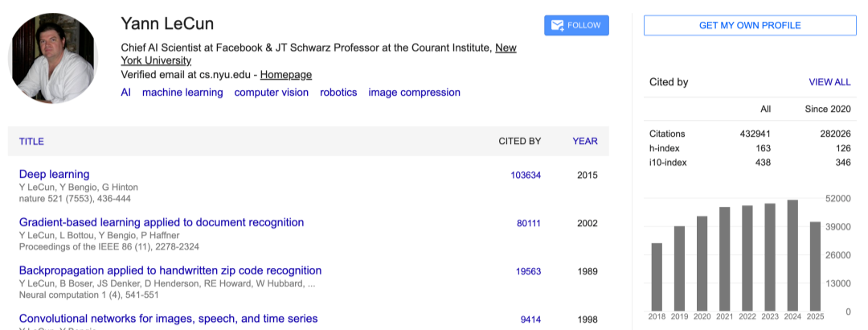Open Backpropagation zip code recognition paper
Screen dimensions: 868x330
[170, 271]
